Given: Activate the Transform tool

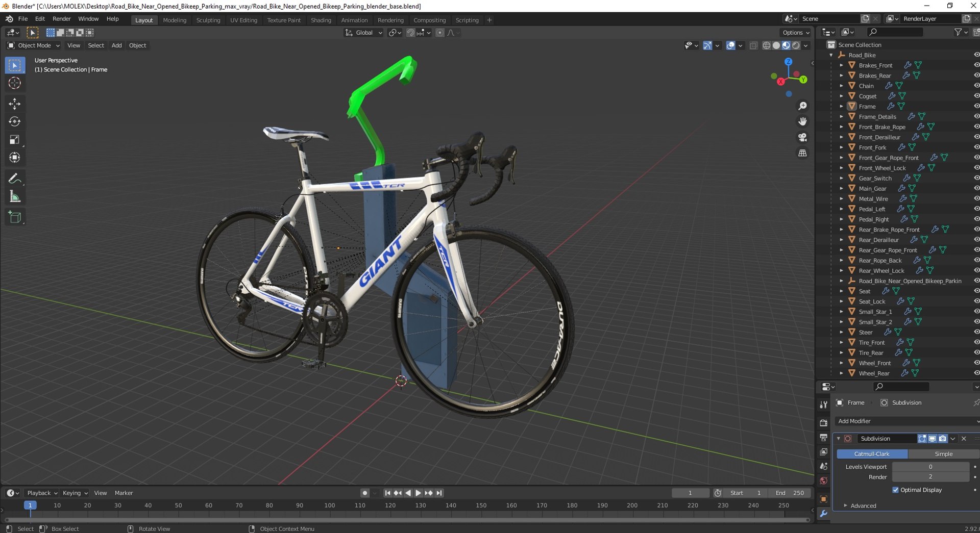Looking at the screenshot, I should (x=15, y=157).
